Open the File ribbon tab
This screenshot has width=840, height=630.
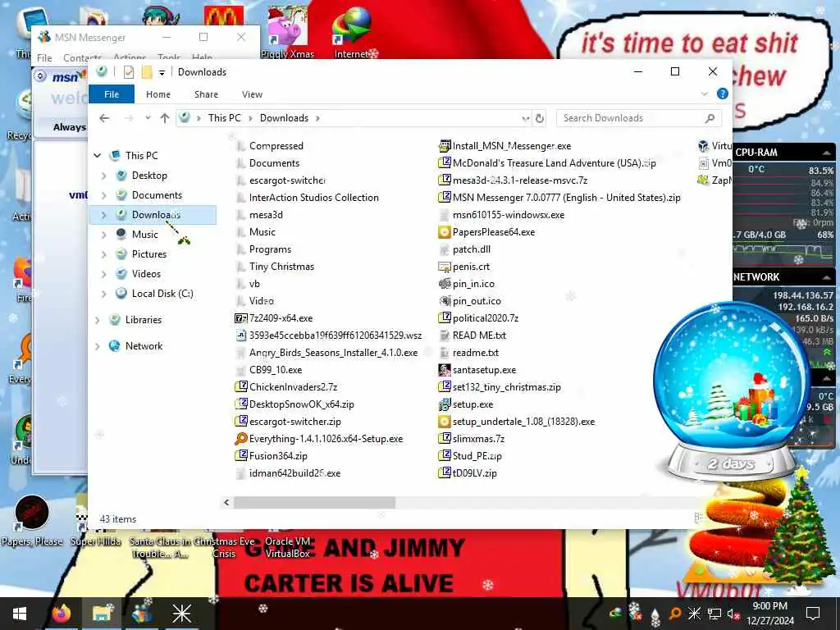click(x=112, y=94)
